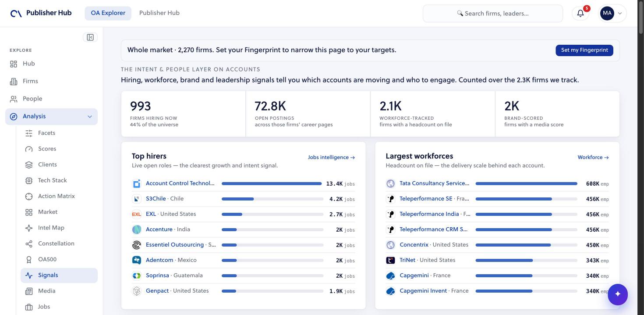
Task: Click the Analysis compass icon
Action: point(14,117)
